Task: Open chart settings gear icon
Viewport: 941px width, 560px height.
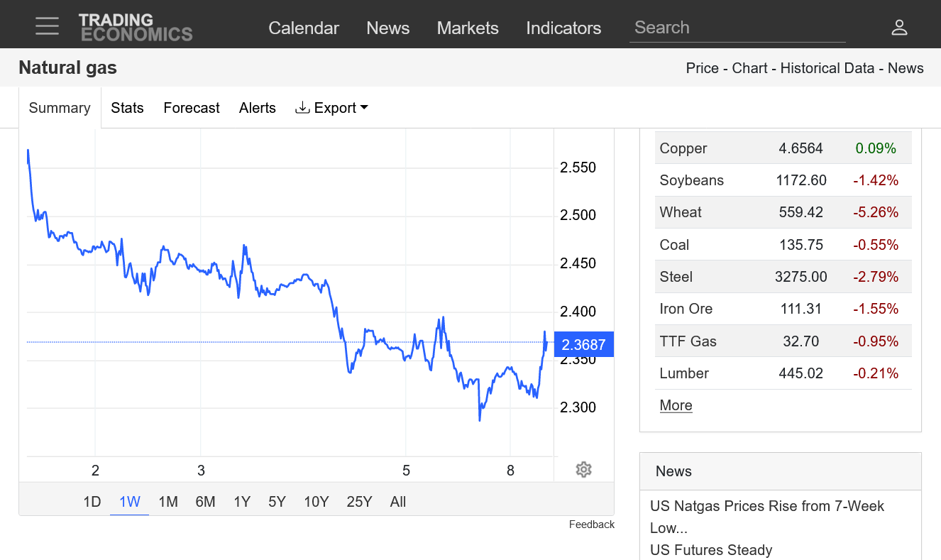Action: [x=583, y=469]
